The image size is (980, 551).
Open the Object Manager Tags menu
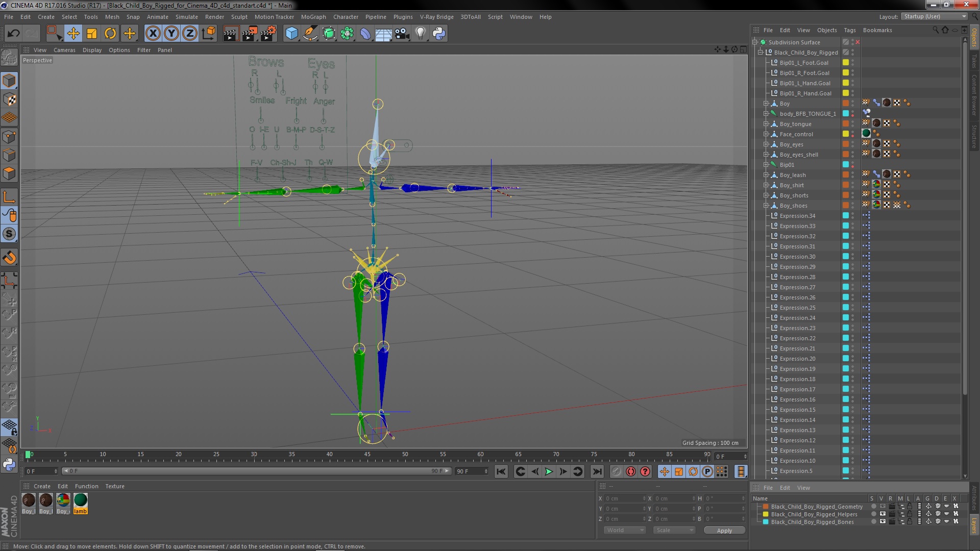coord(849,30)
